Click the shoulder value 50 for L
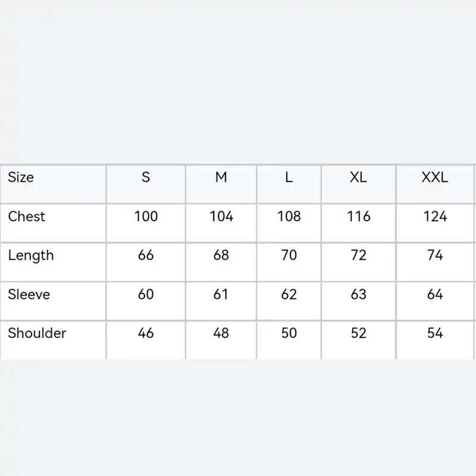 (289, 333)
